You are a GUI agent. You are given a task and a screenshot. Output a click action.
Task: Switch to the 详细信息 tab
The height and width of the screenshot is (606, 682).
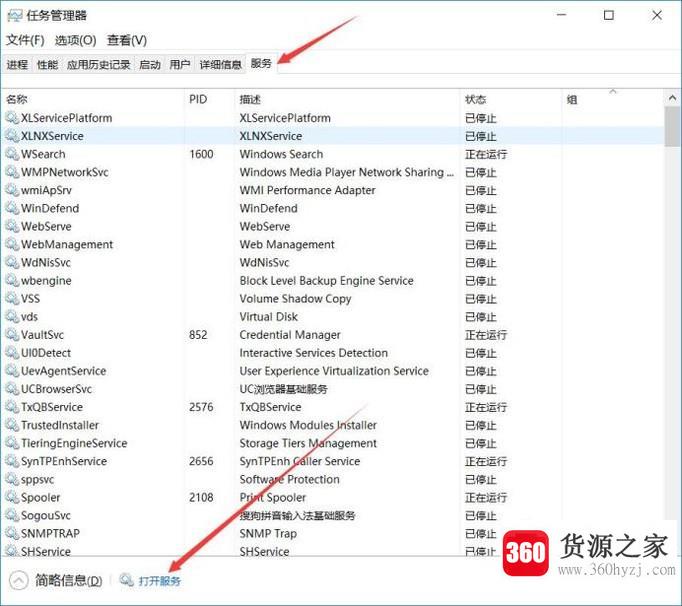pyautogui.click(x=220, y=64)
